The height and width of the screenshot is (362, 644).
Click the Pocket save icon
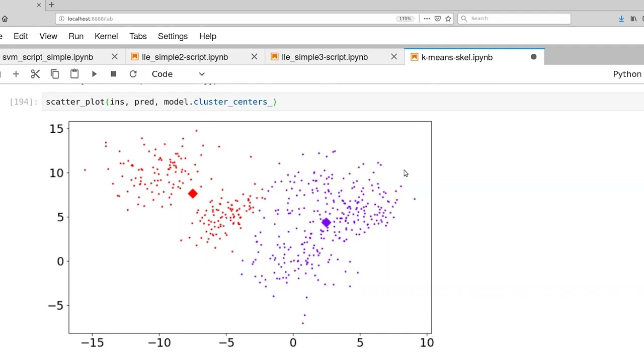click(438, 19)
